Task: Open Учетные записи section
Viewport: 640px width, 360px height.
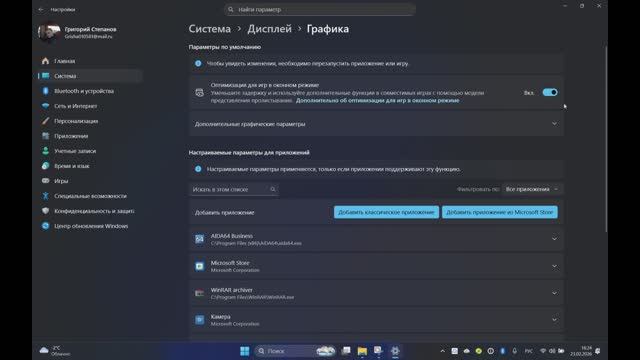Action: point(75,151)
